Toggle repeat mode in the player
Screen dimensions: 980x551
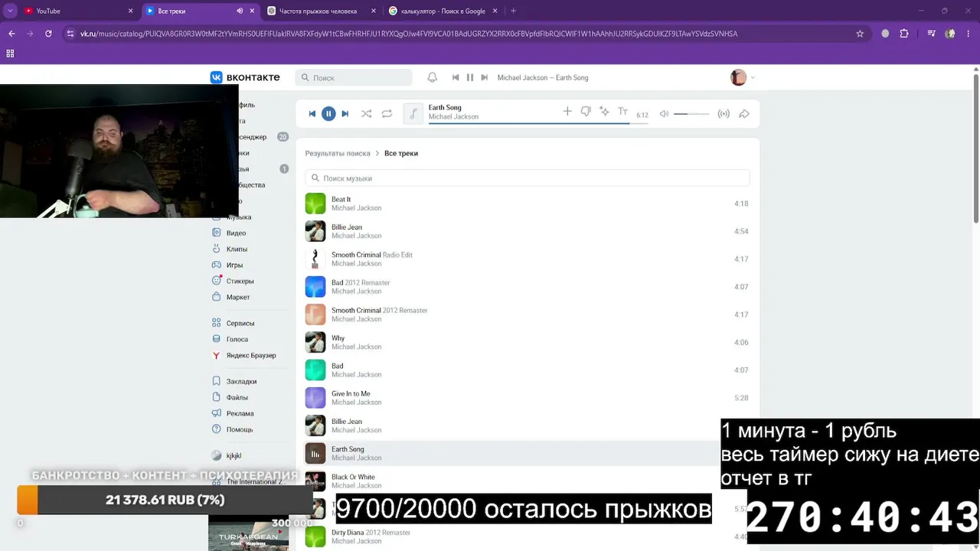click(387, 113)
